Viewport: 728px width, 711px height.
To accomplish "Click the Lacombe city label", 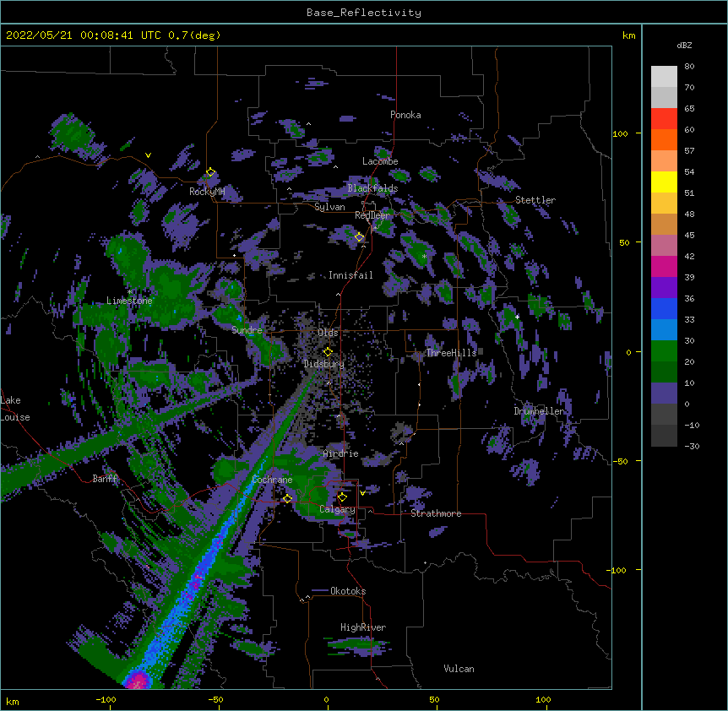I will (380, 161).
